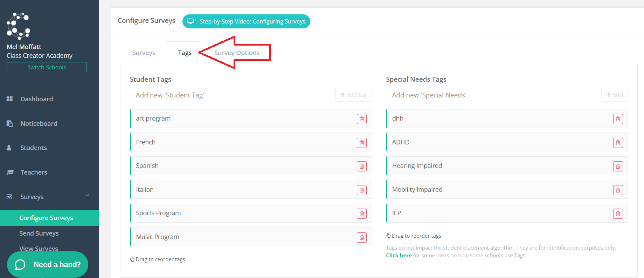Select the Italian tag row
The image size is (644, 278).
coord(251,189)
